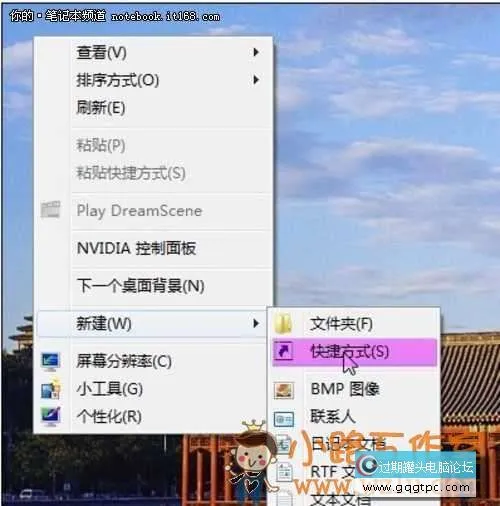Select 快捷方式(S) in the submenu
The width and height of the screenshot is (500, 506).
click(x=354, y=352)
